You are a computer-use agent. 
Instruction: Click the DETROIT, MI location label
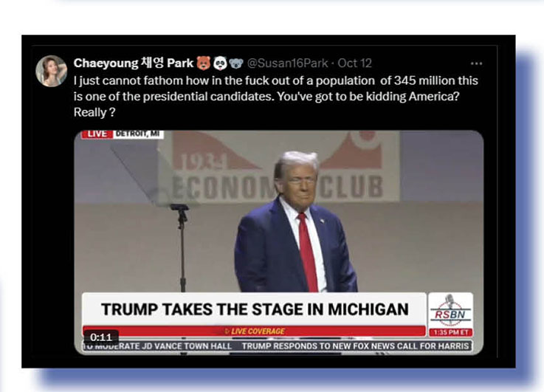coord(138,134)
